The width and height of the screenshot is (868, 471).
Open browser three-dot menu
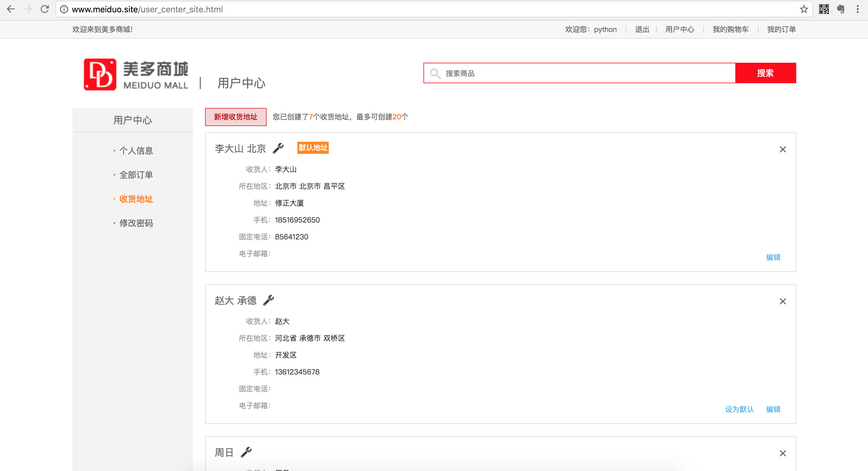[x=857, y=9]
